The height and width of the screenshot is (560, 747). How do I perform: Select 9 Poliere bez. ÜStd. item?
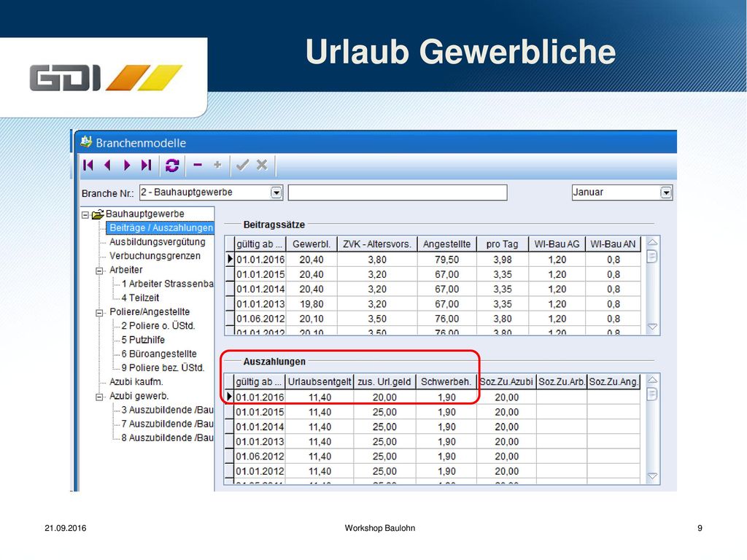163,367
